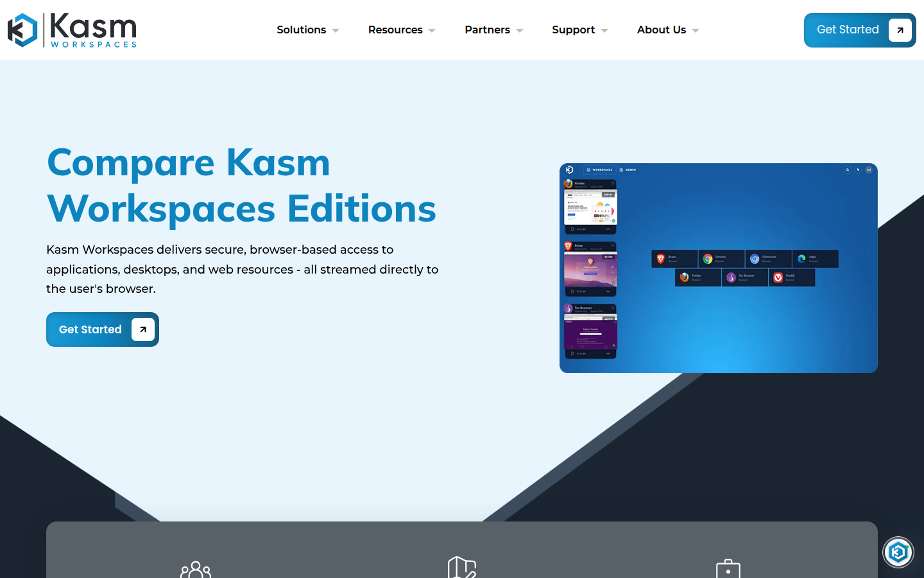
Task: Open the Resources menu
Action: point(402,30)
